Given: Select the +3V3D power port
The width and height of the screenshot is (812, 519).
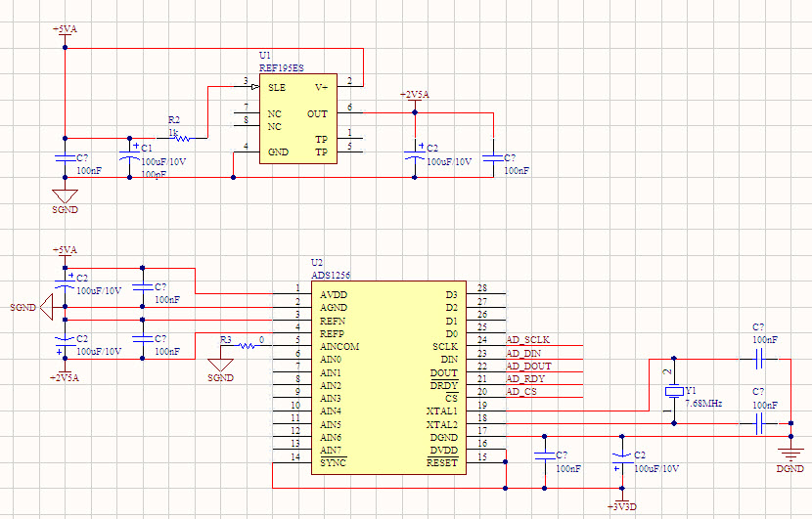Looking at the screenshot, I should [x=622, y=503].
